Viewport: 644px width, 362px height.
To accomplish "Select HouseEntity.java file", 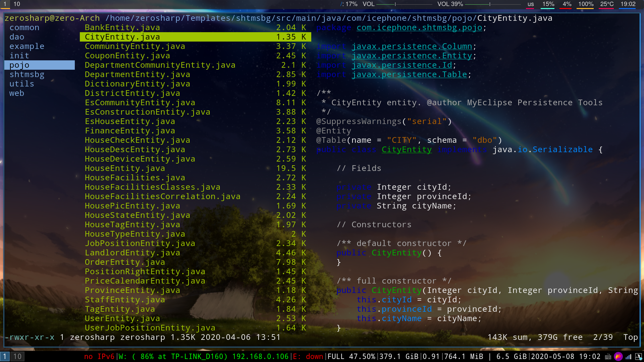I will point(125,168).
